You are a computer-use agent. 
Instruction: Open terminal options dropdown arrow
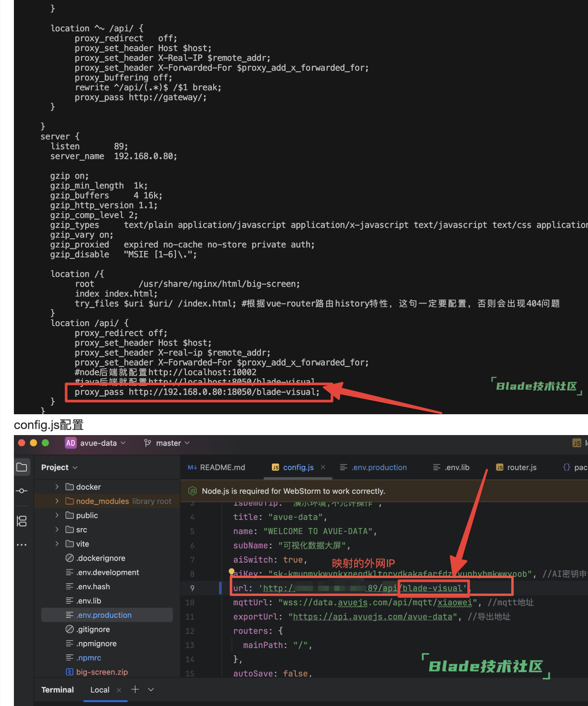pyautogui.click(x=151, y=690)
